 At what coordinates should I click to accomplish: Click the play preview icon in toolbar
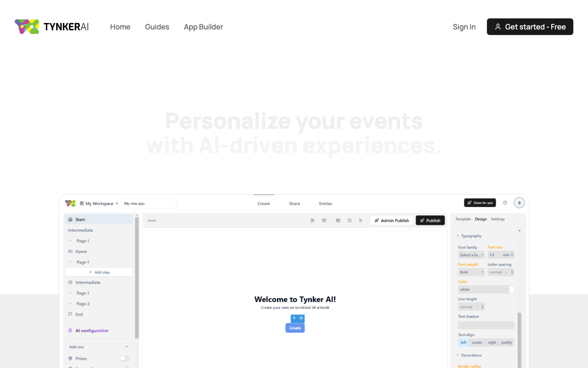pos(361,220)
